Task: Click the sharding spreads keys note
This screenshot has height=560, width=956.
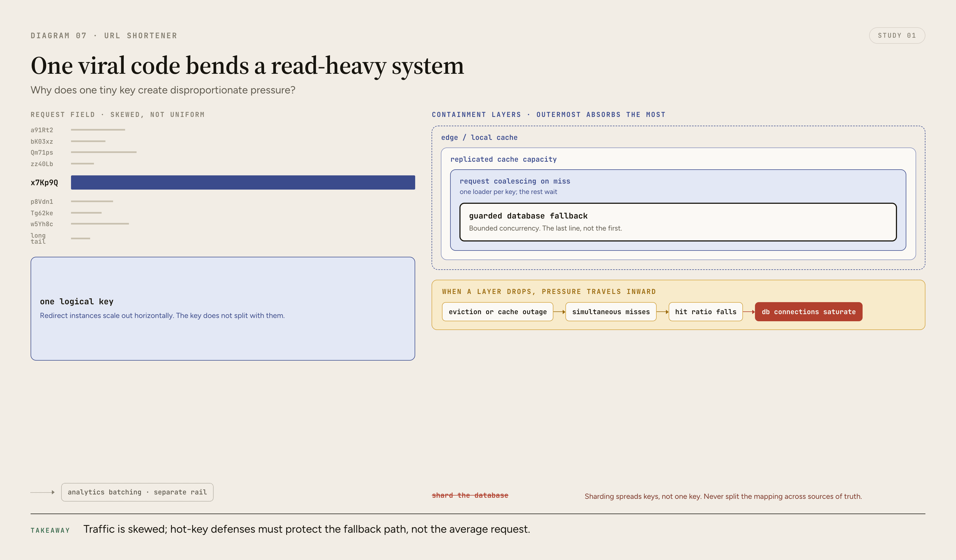Action: coord(723,496)
